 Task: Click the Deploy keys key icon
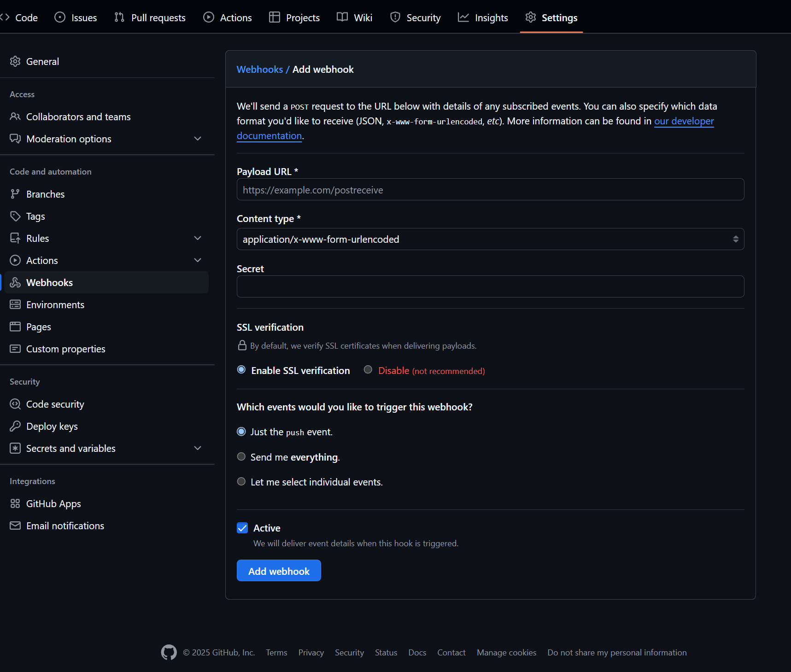coord(15,426)
